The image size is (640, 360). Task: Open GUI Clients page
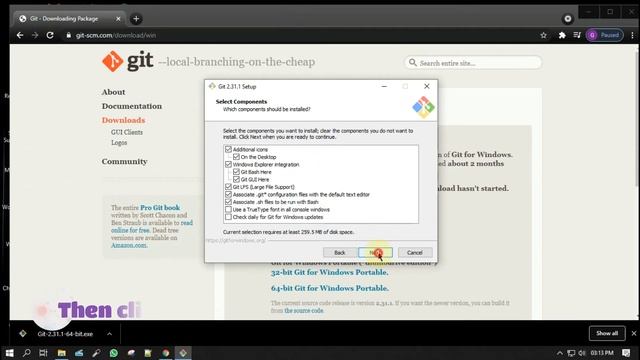[x=127, y=132]
